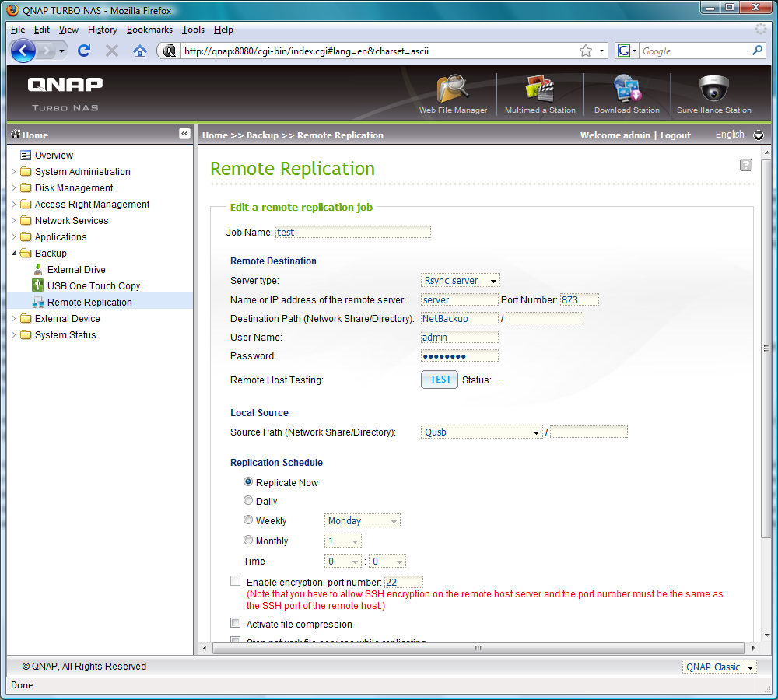Open the Time hour dropdown
The image size is (778, 700).
[343, 561]
